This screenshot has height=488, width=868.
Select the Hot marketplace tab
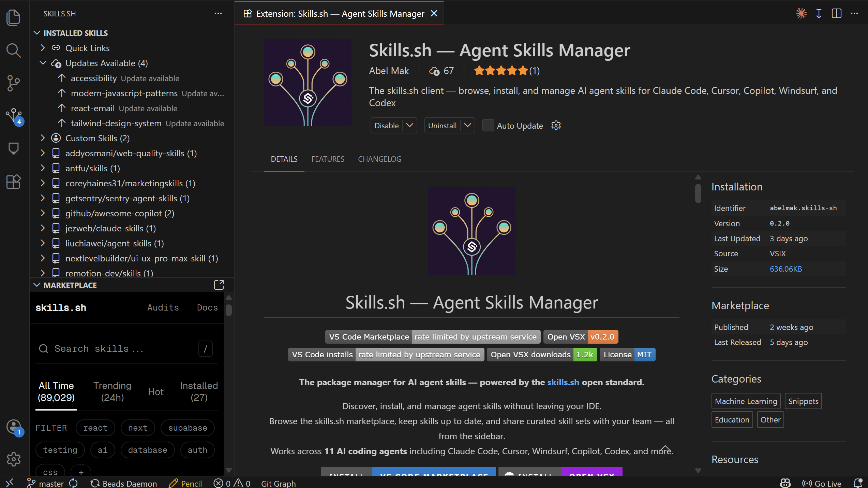(x=156, y=391)
